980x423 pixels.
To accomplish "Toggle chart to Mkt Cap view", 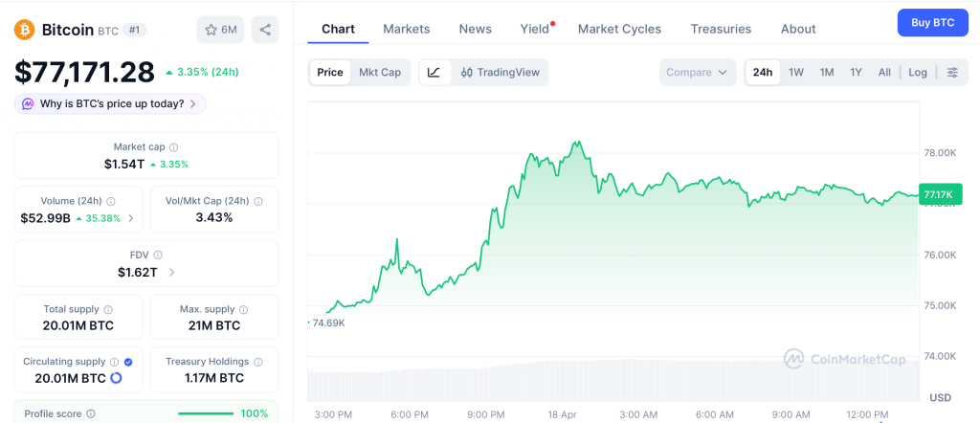I will click(380, 72).
